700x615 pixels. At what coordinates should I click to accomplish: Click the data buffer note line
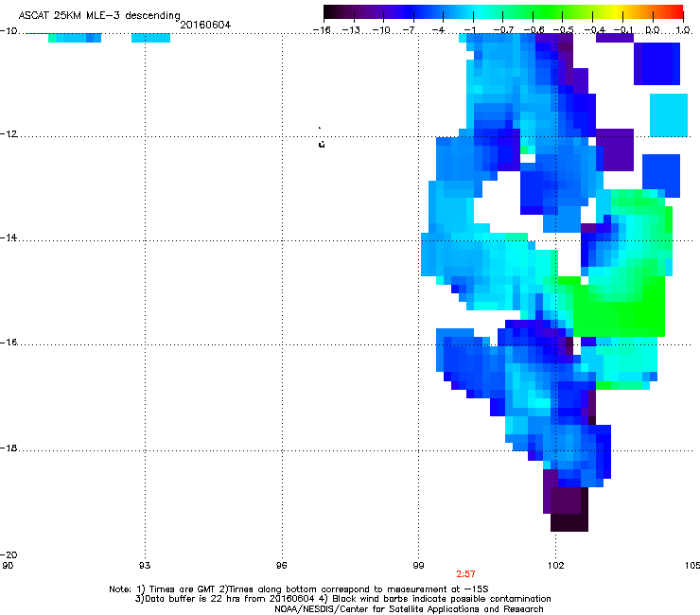(x=342, y=599)
